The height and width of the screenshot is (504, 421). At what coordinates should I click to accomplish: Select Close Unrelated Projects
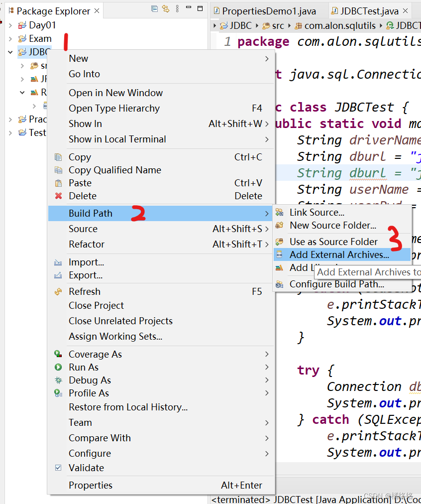(x=161, y=321)
